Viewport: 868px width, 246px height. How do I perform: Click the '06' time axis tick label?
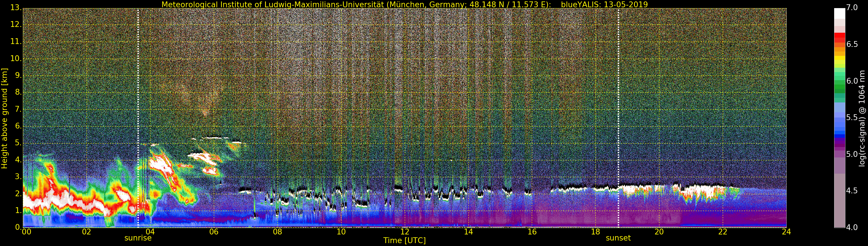214,232
